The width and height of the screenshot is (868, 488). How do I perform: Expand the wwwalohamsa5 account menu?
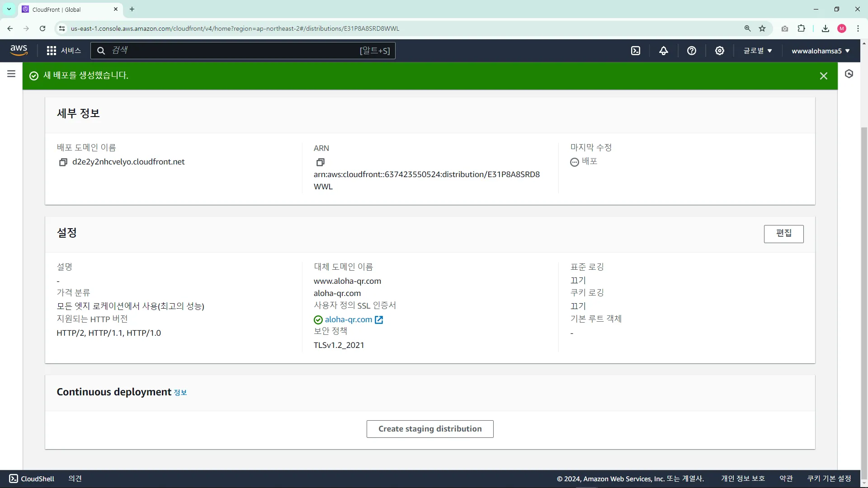pos(820,51)
